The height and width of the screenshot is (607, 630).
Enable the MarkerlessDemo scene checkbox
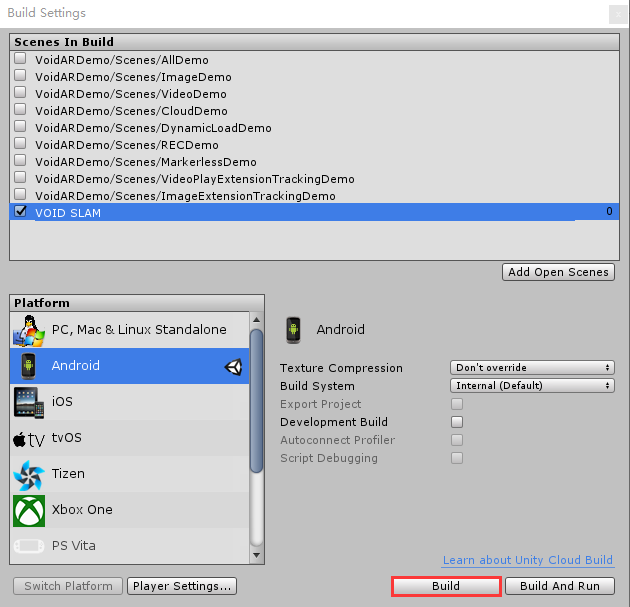tap(20, 160)
